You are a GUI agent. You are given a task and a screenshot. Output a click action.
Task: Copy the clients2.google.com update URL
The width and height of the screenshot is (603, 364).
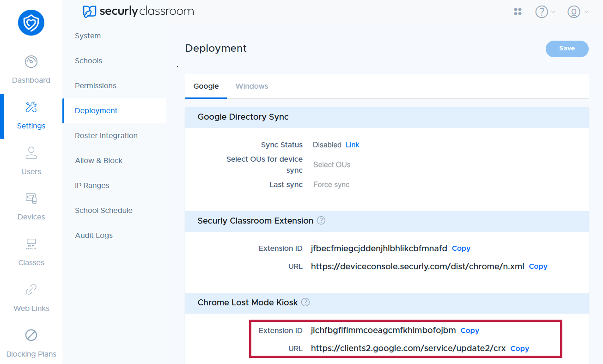click(x=520, y=348)
